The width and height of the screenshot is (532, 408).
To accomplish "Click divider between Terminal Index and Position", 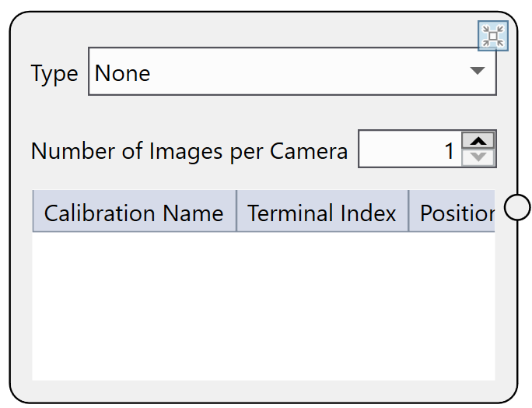I will [x=408, y=212].
